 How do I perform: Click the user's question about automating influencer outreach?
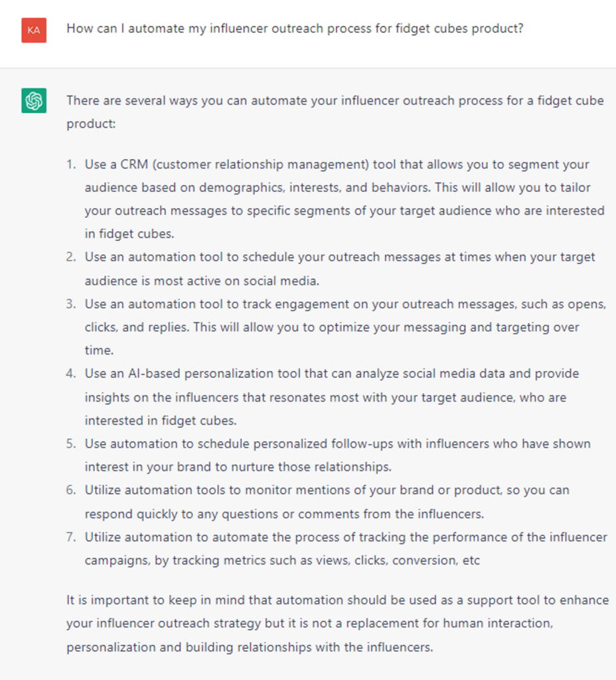pos(295,30)
